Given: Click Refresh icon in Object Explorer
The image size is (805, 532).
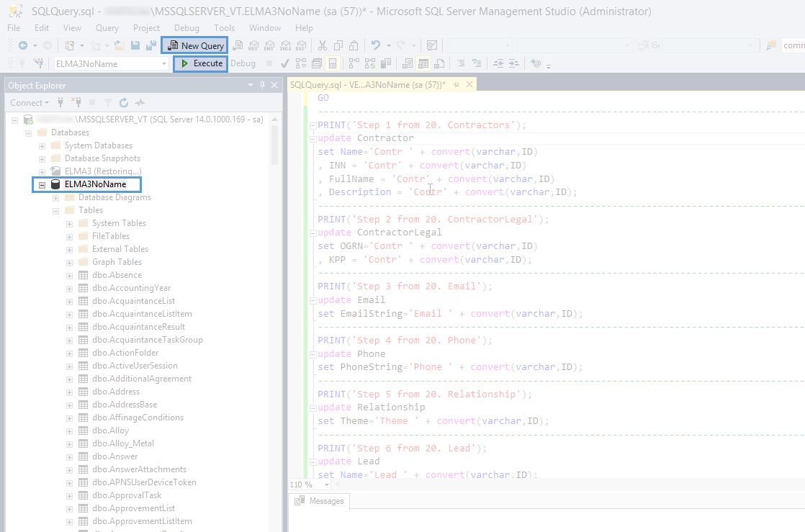Looking at the screenshot, I should (124, 103).
